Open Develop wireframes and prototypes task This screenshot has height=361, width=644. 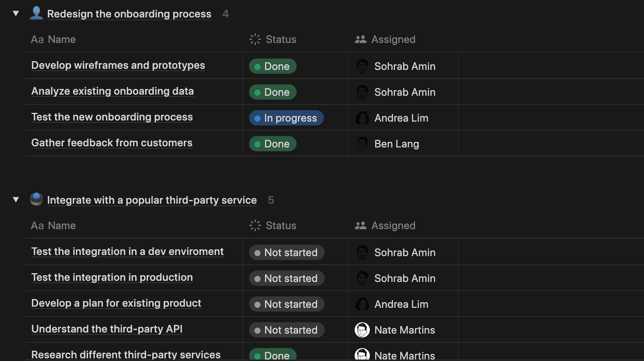pyautogui.click(x=118, y=65)
